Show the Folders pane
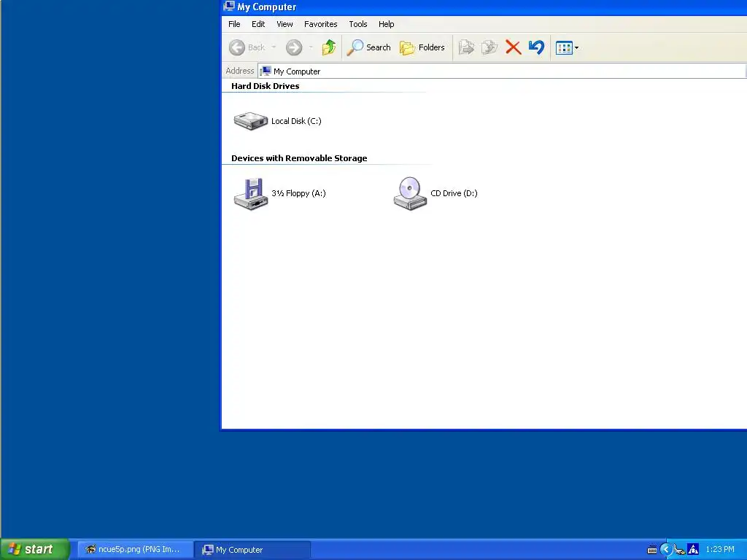 click(422, 47)
